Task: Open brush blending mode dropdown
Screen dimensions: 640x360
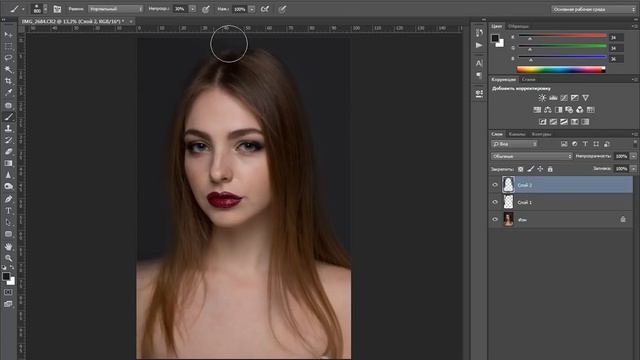Action: coord(116,9)
